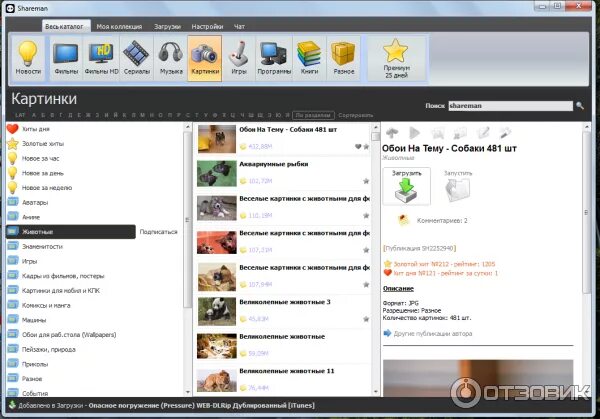This screenshot has height=419, width=600.
Task: Click star on Аквариумные рыбки item
Action: coord(366,181)
